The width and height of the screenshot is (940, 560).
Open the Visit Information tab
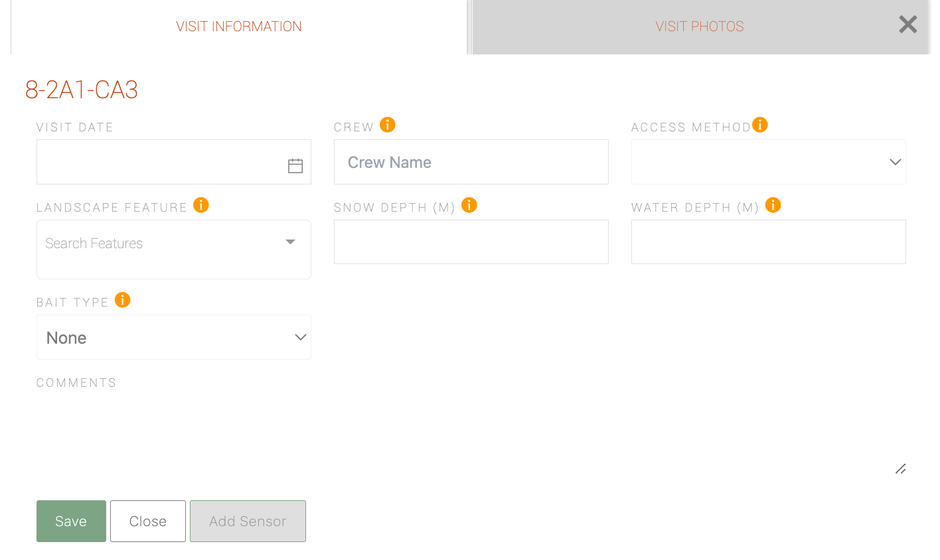(239, 27)
